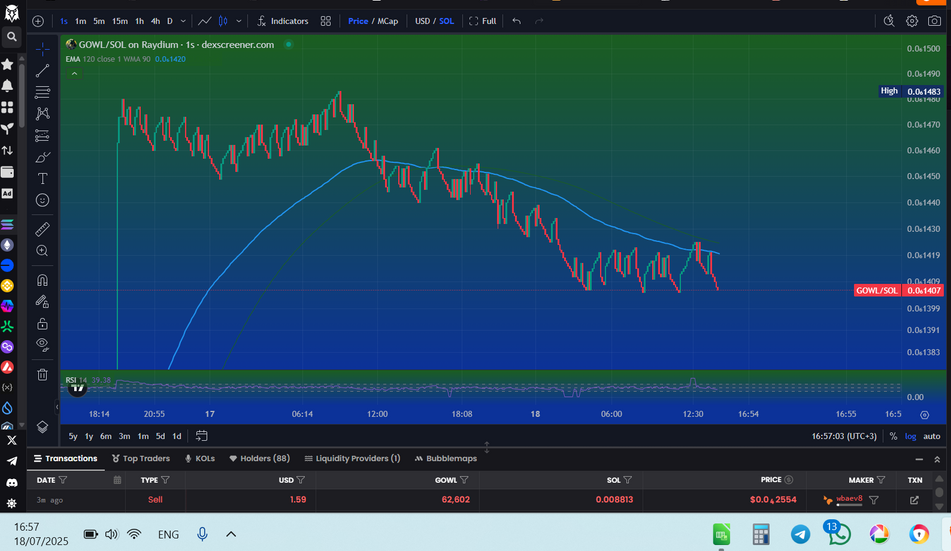Open MAKER column filter
This screenshot has height=551, width=951.
(881, 480)
